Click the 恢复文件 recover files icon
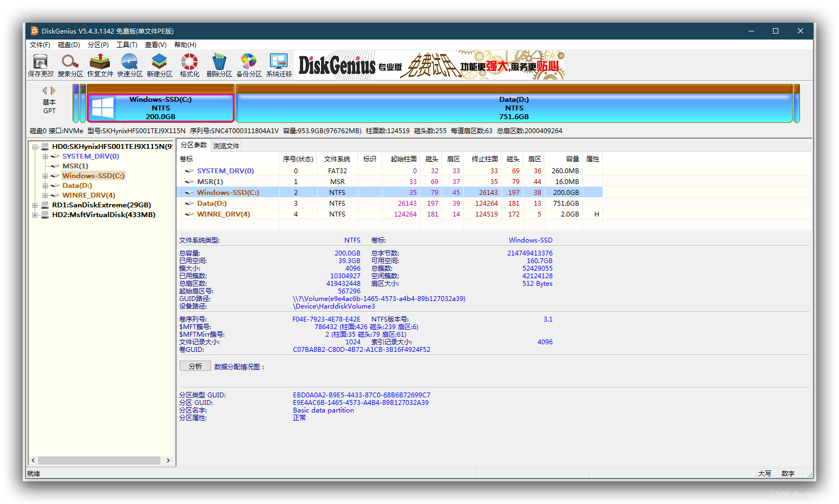This screenshot has height=504, width=839. [100, 65]
